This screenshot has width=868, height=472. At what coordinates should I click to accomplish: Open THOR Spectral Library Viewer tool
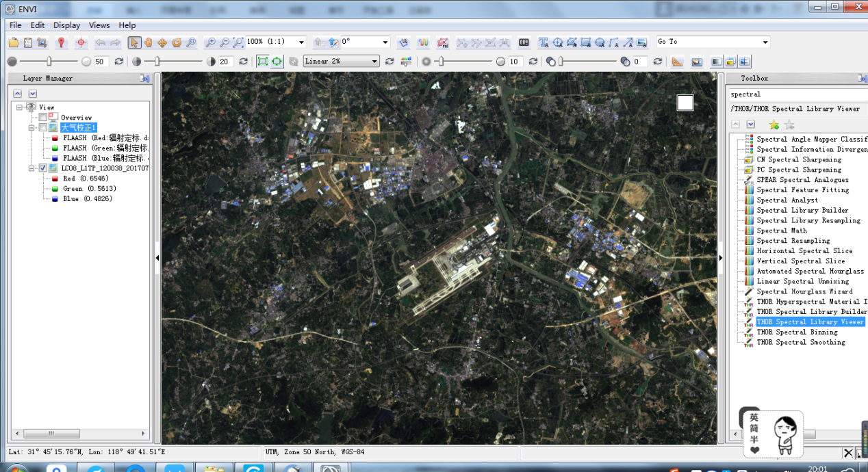pyautogui.click(x=810, y=322)
